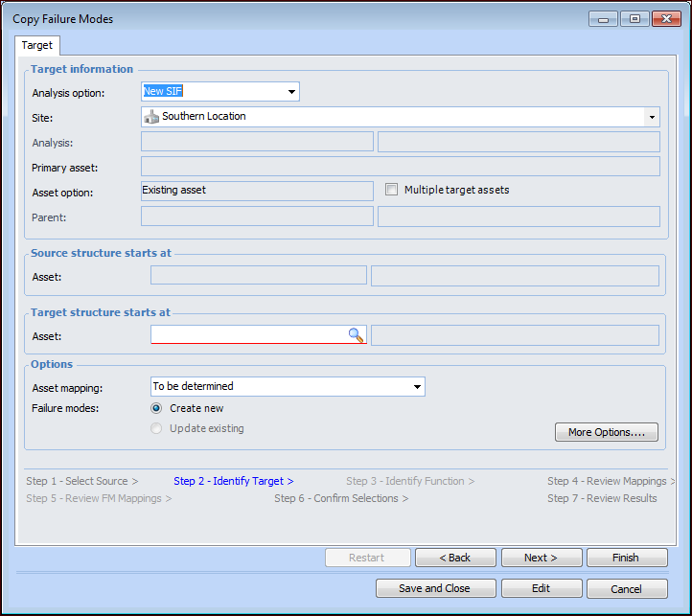692x616 pixels.
Task: Click the More Options button
Action: pos(607,432)
